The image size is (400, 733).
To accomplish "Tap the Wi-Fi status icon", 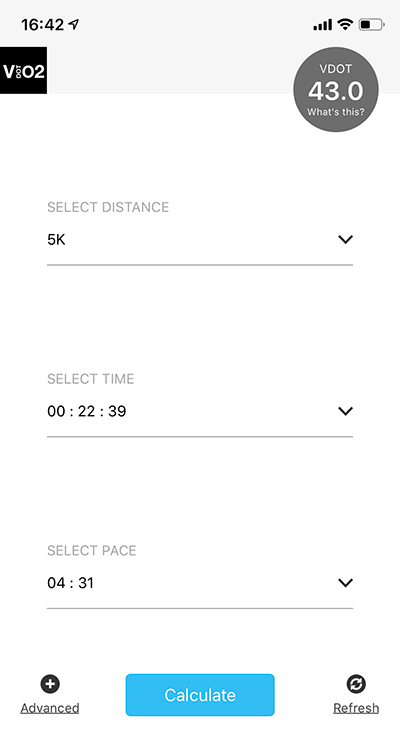I will coord(345,24).
